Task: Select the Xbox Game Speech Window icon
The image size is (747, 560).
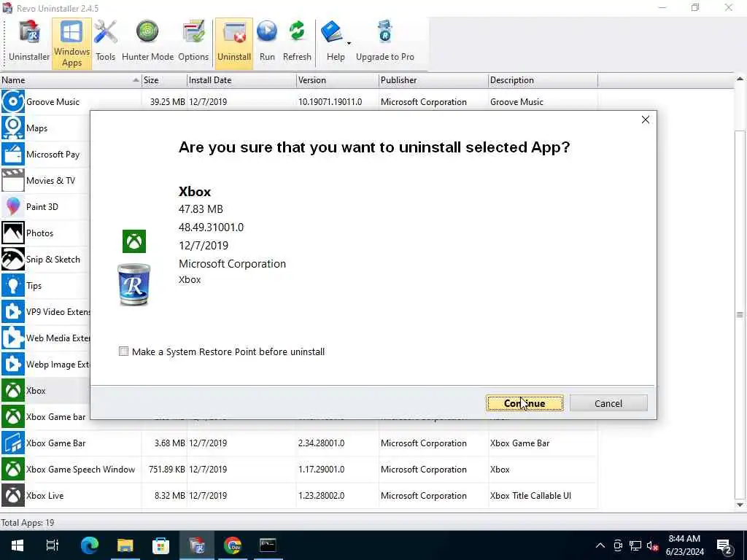Action: click(13, 469)
